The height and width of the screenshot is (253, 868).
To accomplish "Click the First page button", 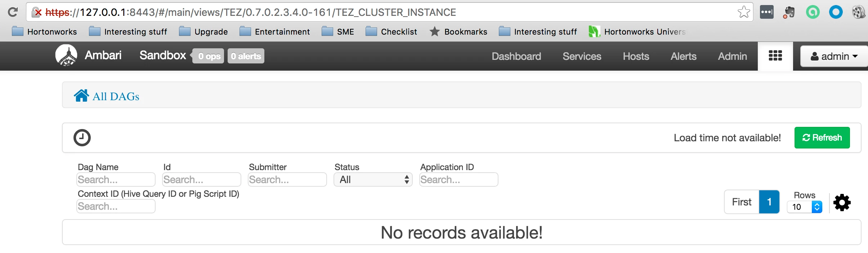I will click(742, 202).
